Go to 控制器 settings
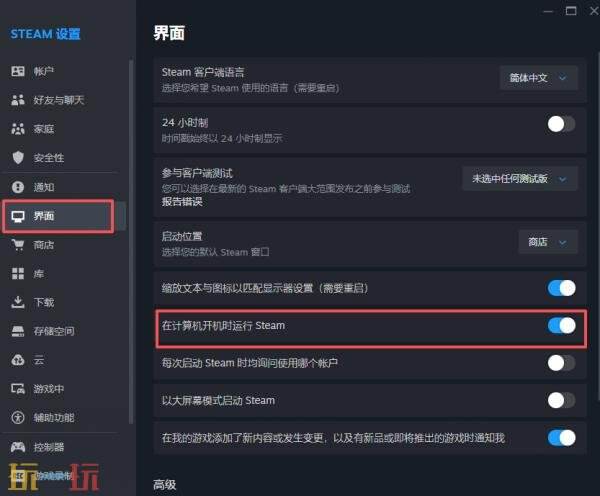 point(64,447)
